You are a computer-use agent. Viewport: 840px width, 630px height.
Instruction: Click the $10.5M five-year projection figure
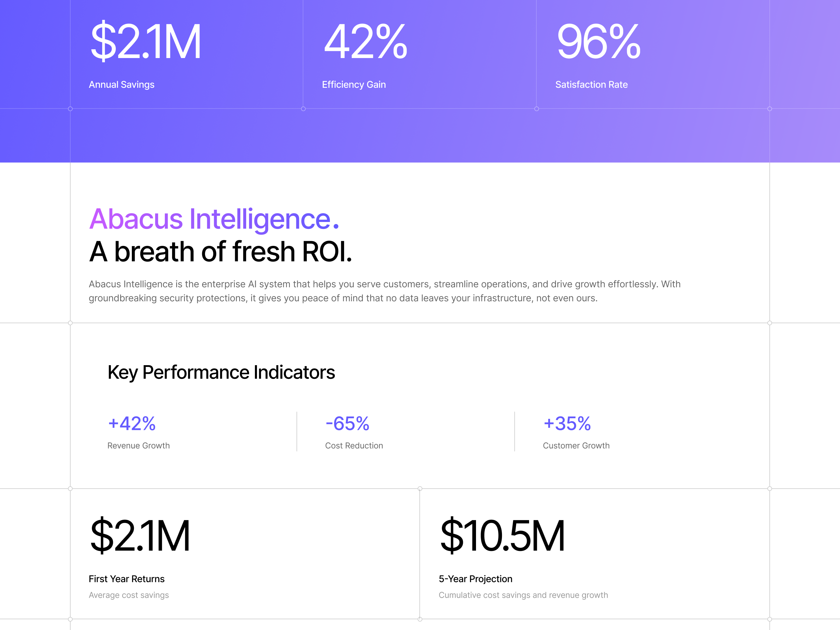[x=502, y=536]
